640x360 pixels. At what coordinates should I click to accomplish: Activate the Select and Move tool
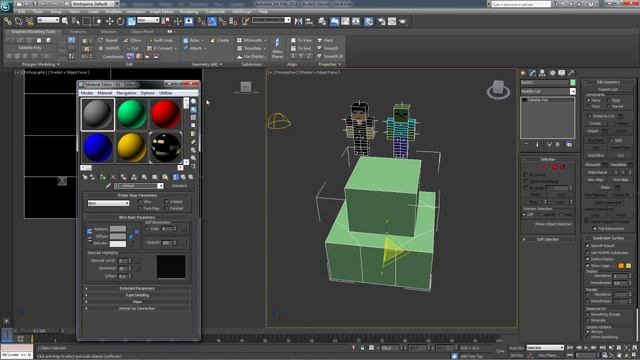[x=109, y=21]
